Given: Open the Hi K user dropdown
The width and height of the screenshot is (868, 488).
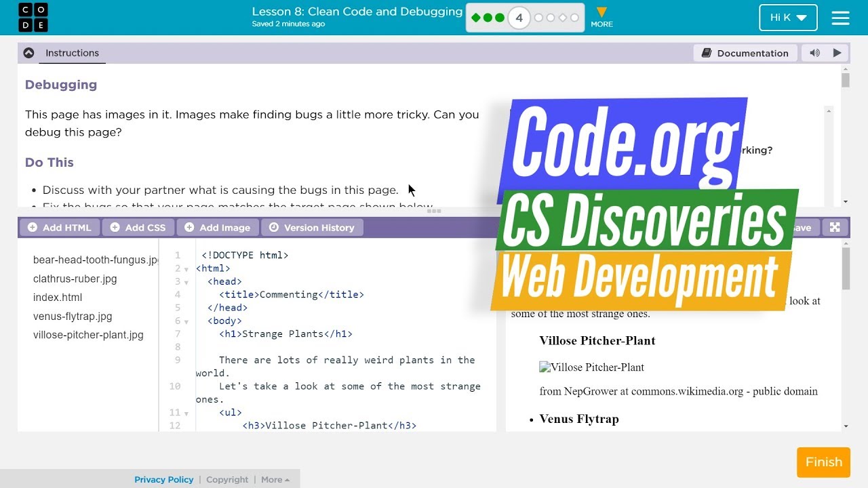Looking at the screenshot, I should coord(788,18).
